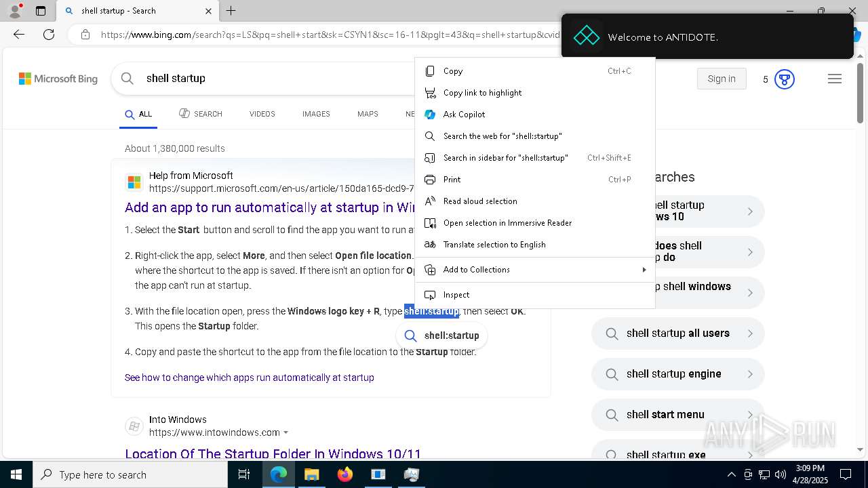868x488 pixels.
Task: Click the browser back arrow
Action: point(19,35)
